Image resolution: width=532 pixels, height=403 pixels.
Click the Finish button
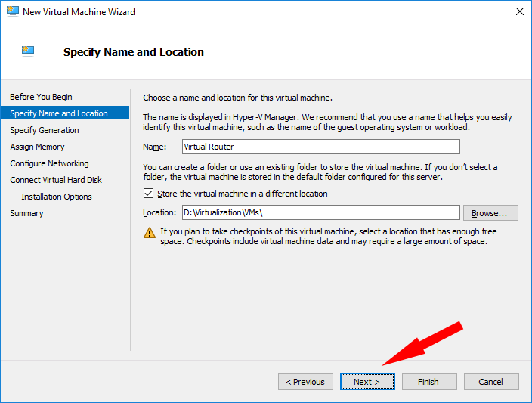pos(429,382)
